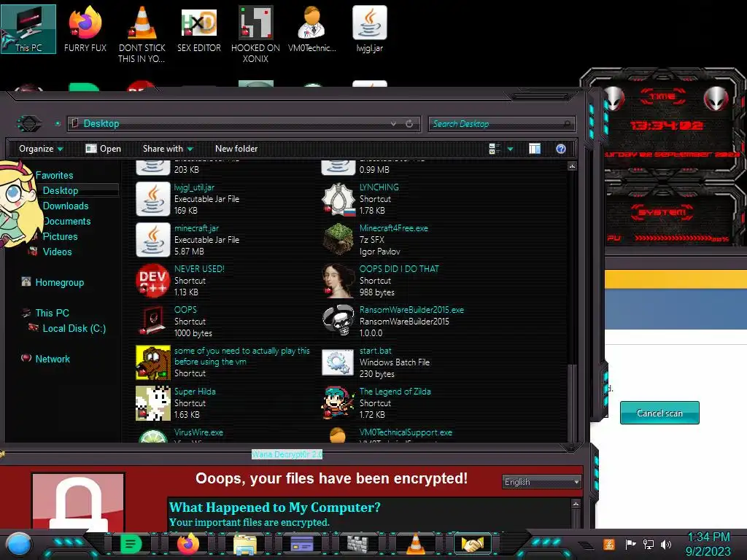Open VM0Technic... desktop icon
This screenshot has height=560, width=747.
click(312, 28)
